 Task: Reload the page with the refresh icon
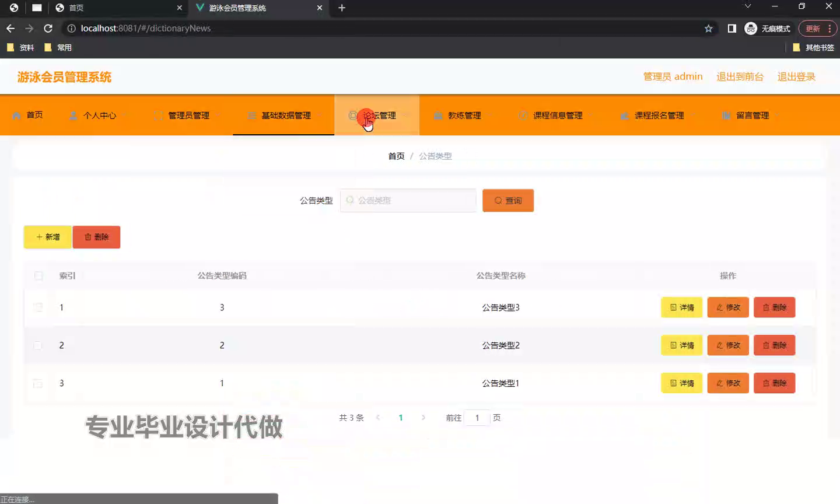(48, 28)
